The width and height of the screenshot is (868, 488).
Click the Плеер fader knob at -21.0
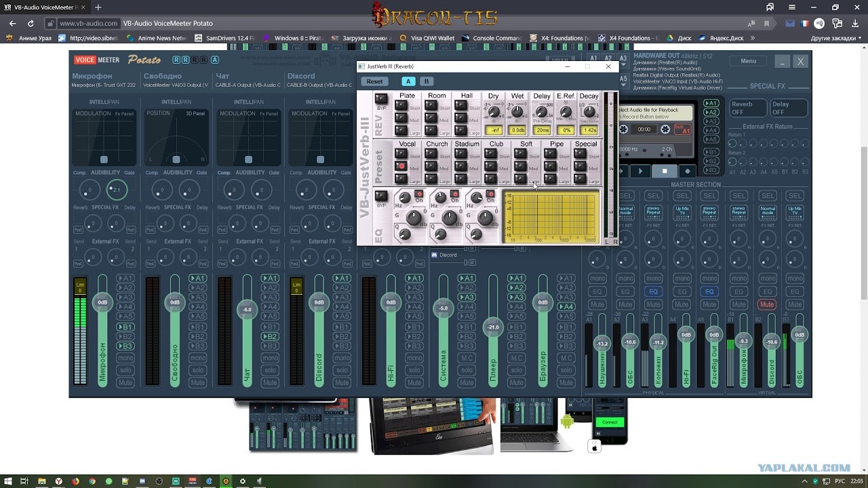tap(493, 327)
